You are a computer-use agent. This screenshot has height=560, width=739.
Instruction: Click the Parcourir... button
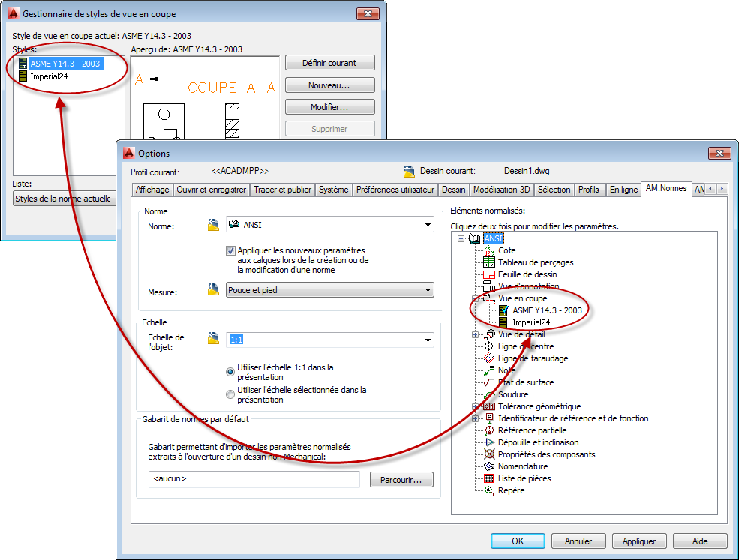pos(401,480)
